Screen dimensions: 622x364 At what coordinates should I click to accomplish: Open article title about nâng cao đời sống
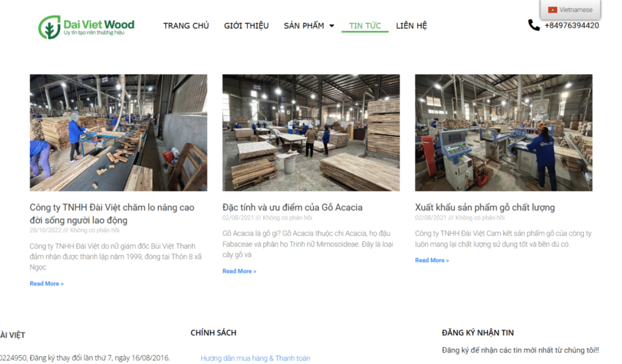pos(112,214)
